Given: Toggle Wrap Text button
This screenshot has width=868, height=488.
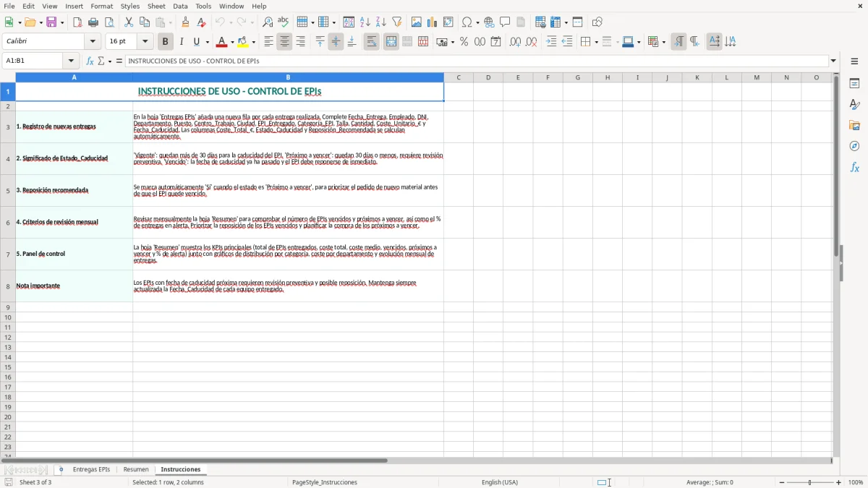Looking at the screenshot, I should pyautogui.click(x=371, y=42).
